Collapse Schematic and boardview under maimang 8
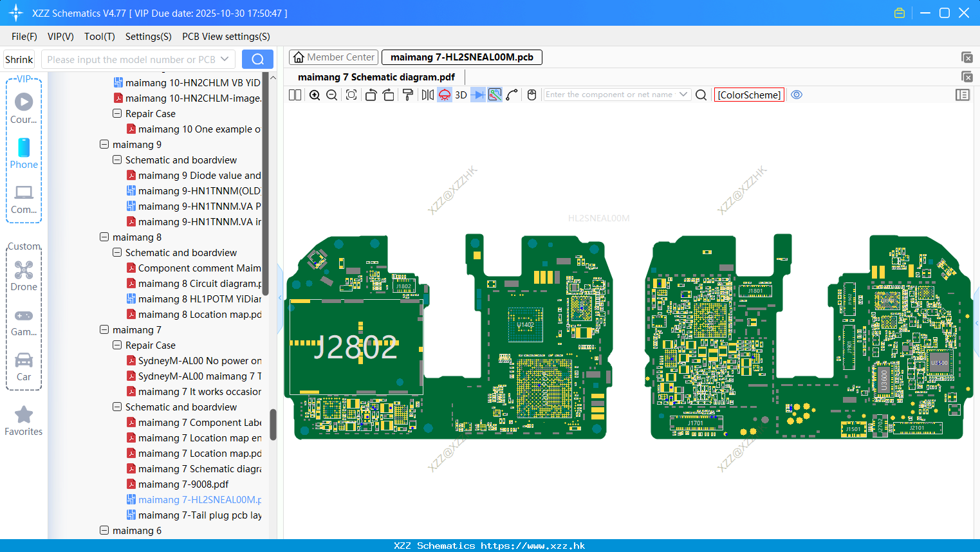Screen dimensions: 980x552 [x=117, y=252]
